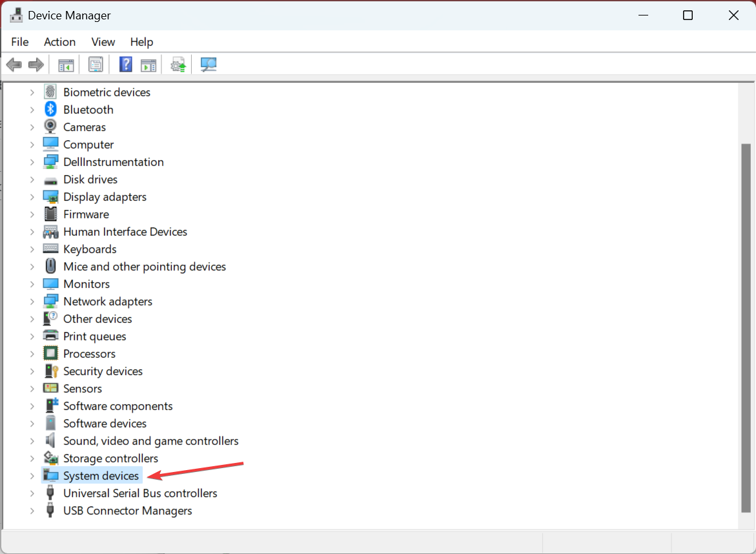The height and width of the screenshot is (554, 756).
Task: Open the View menu
Action: point(103,42)
